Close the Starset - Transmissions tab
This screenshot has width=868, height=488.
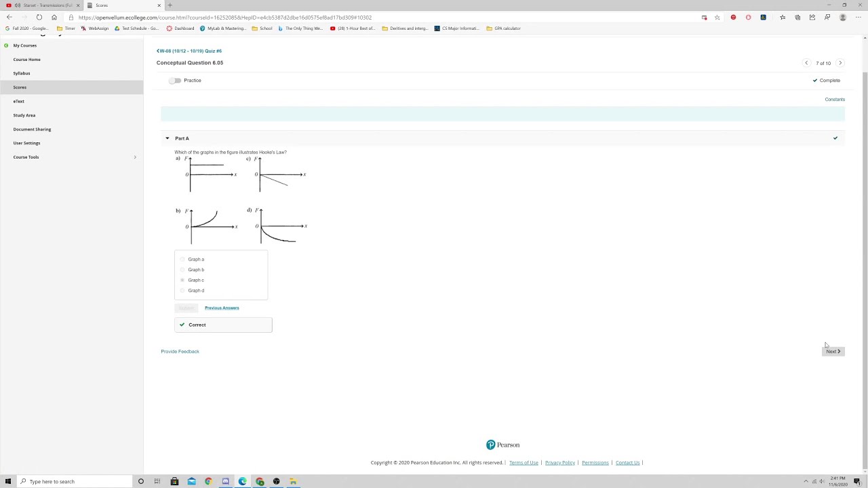[78, 5]
